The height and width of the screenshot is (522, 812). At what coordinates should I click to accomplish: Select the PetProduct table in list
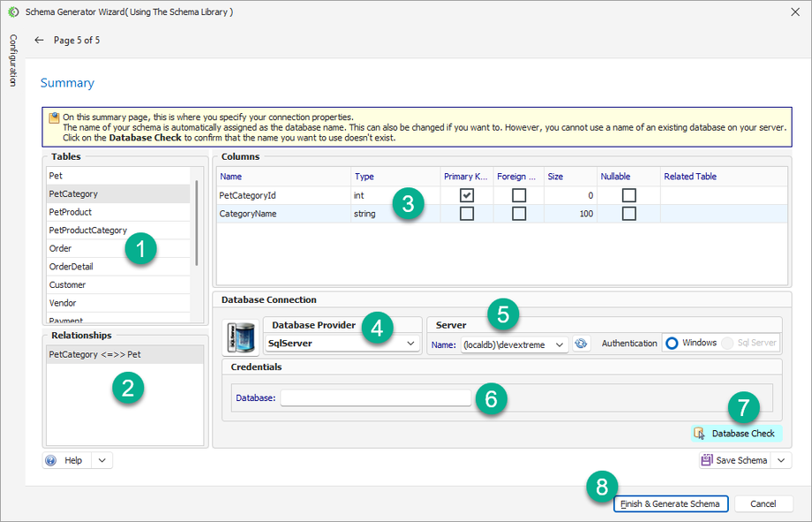pos(71,212)
